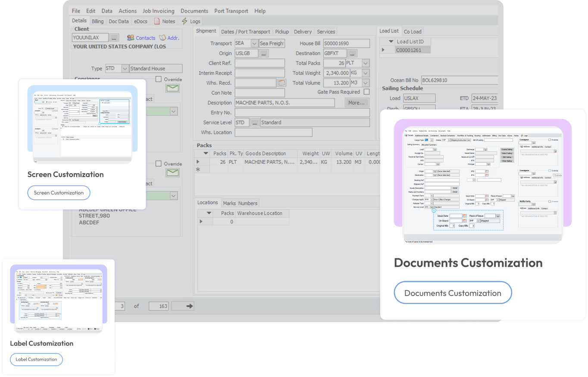The image size is (588, 377).
Task: Switch to the Dates / Port Transport tab
Action: 245,31
